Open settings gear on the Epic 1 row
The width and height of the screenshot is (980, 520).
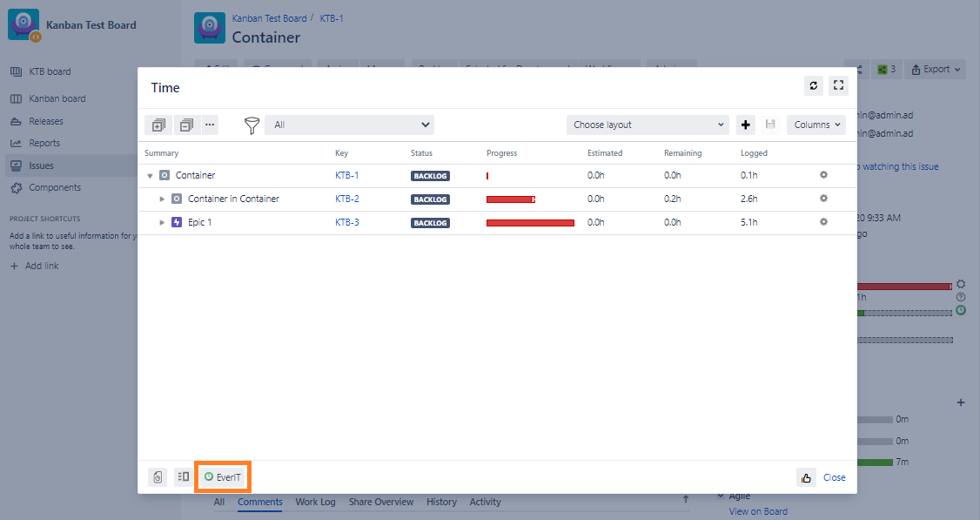click(x=823, y=222)
